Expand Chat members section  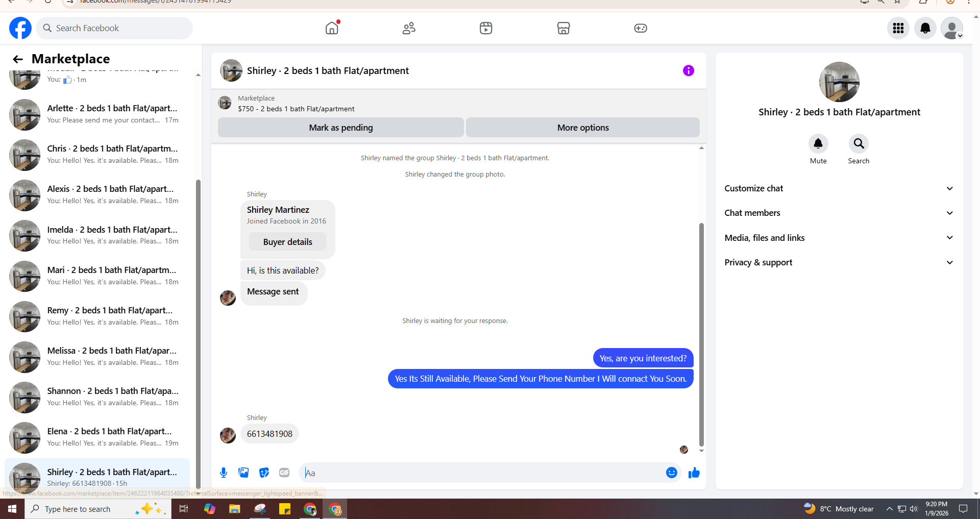tap(839, 213)
